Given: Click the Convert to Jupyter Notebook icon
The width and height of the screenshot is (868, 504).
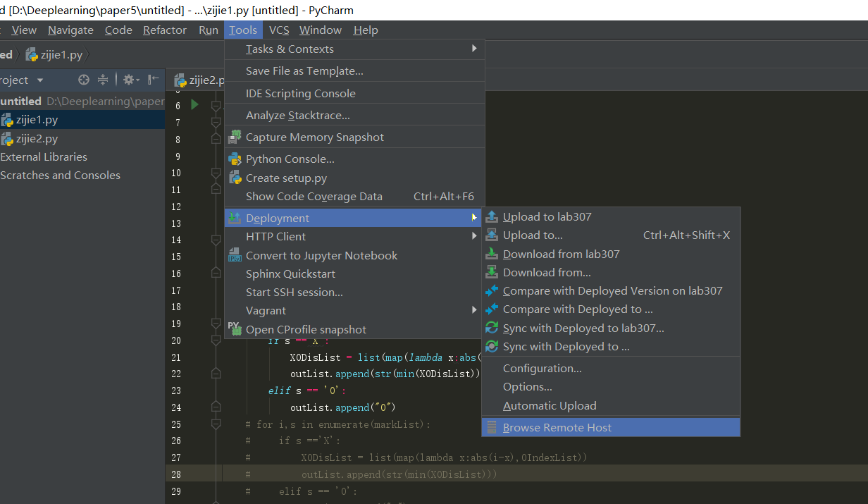Looking at the screenshot, I should point(235,255).
